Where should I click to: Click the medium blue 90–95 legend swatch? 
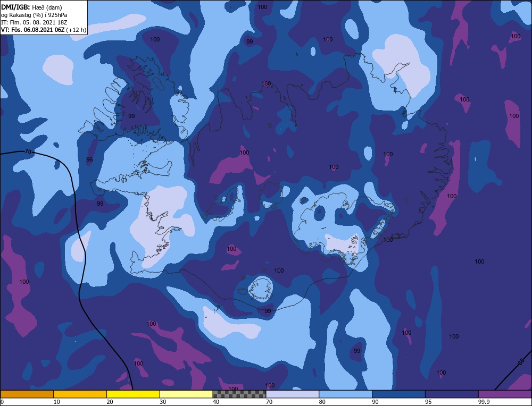[398, 394]
